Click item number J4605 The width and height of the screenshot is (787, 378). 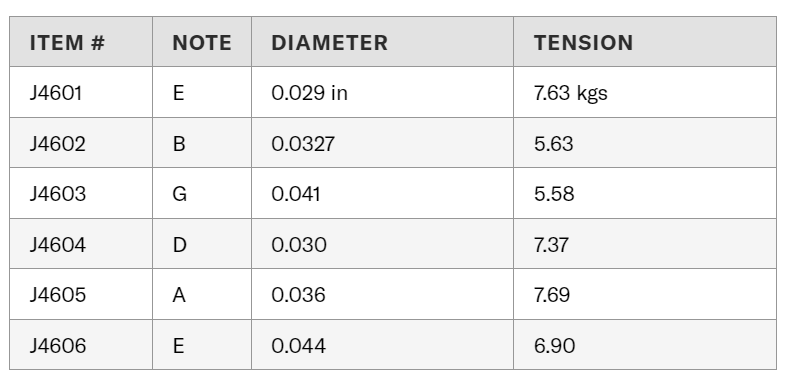(58, 295)
